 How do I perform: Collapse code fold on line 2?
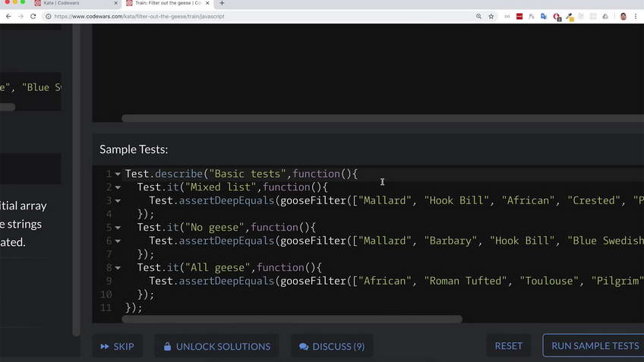point(118,187)
